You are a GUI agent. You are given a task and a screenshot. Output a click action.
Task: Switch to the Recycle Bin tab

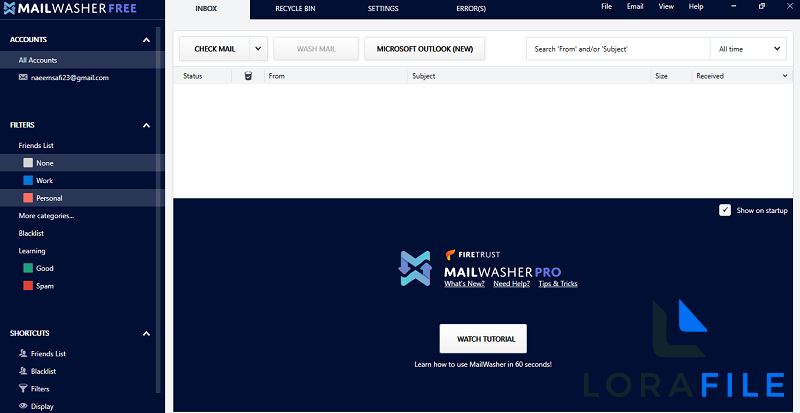pyautogui.click(x=295, y=9)
